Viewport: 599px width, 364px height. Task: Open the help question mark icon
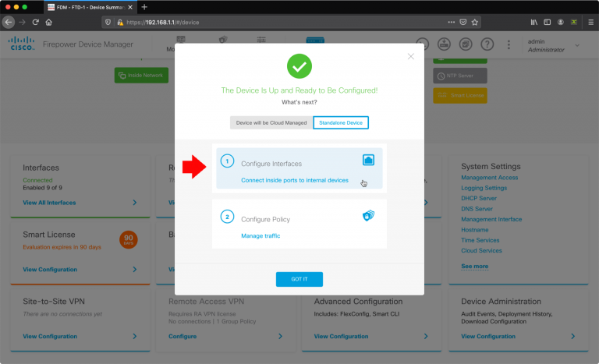(x=487, y=44)
